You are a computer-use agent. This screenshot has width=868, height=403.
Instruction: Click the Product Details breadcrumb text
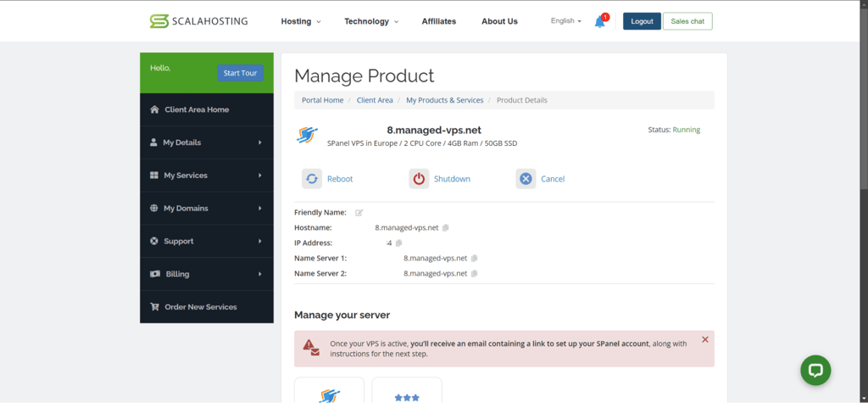tap(522, 100)
